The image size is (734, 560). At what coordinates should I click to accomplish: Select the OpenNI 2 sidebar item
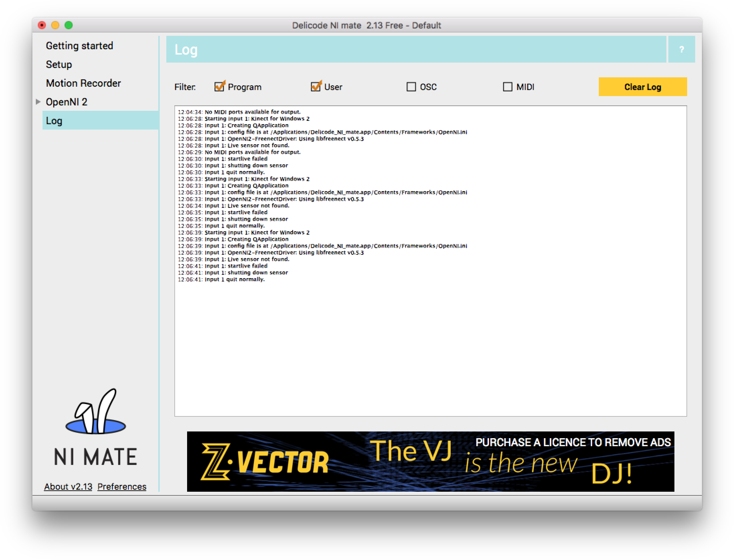(x=67, y=102)
